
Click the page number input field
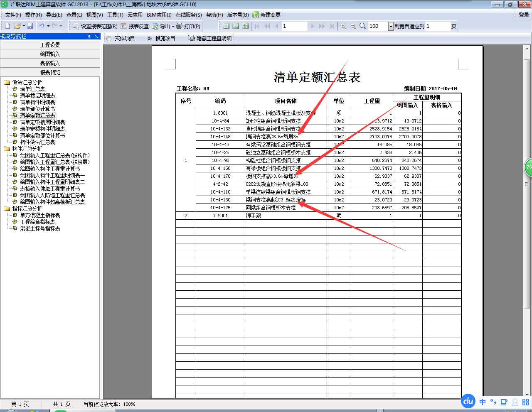pyautogui.click(x=294, y=26)
